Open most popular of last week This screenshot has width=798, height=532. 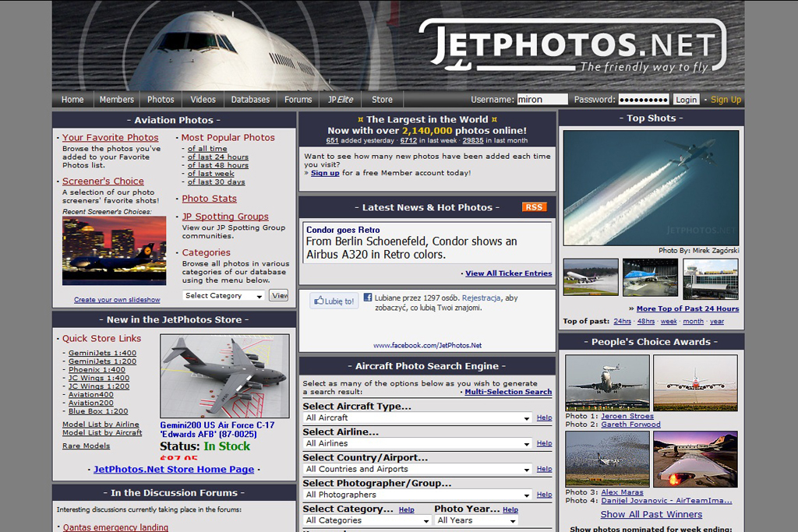[x=210, y=174]
